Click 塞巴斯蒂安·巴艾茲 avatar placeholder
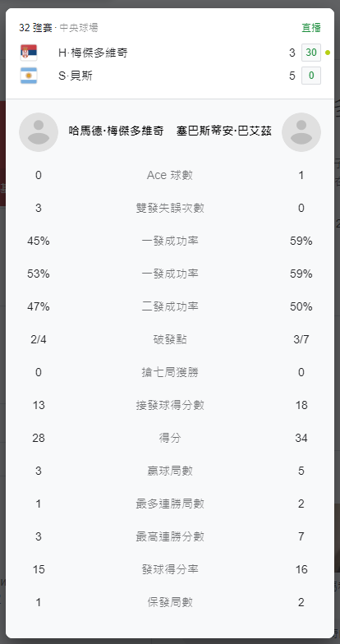 tap(301, 132)
